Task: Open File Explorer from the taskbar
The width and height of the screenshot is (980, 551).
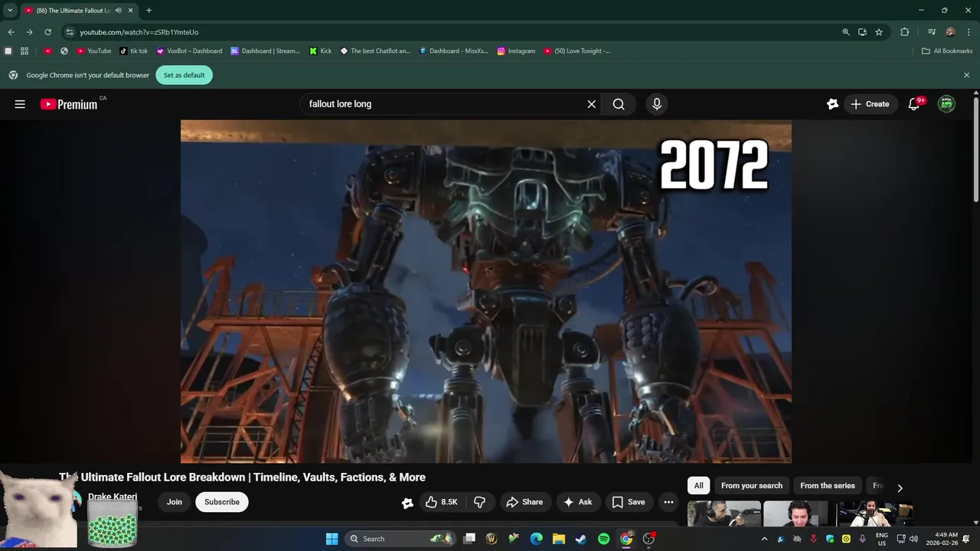Action: coord(559,539)
